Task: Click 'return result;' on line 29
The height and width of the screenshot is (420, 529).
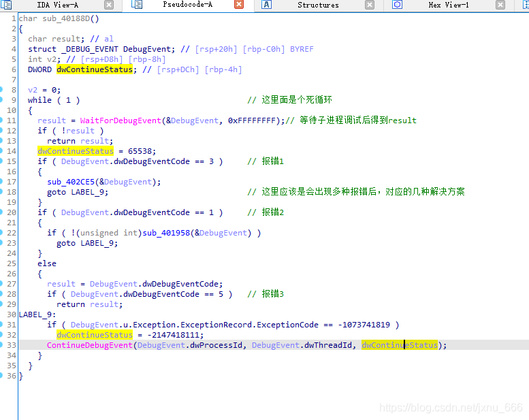Action: click(x=89, y=304)
